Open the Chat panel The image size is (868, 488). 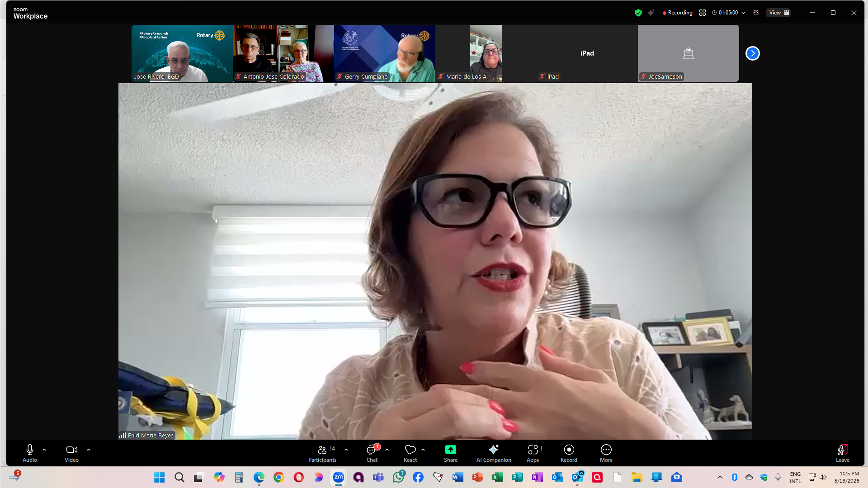372,453
